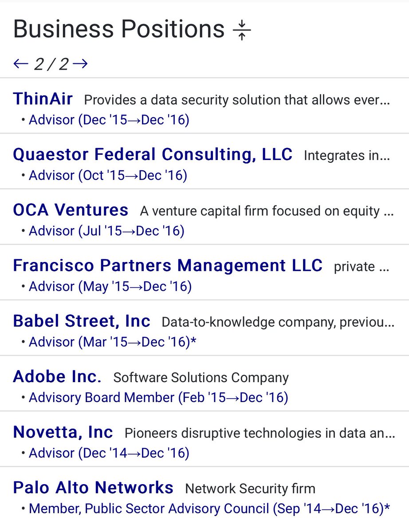The width and height of the screenshot is (409, 532).
Task: Collapse the Business Positions section
Action: tap(242, 31)
